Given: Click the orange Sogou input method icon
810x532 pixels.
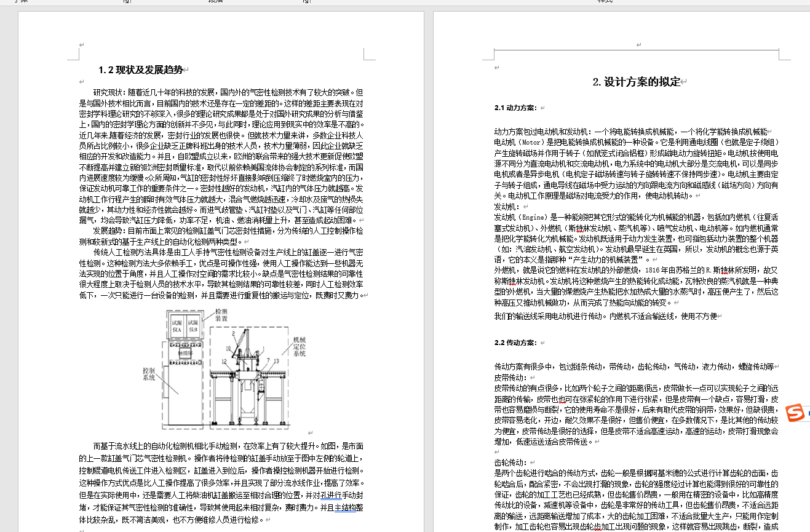Looking at the screenshot, I should coord(796,413).
